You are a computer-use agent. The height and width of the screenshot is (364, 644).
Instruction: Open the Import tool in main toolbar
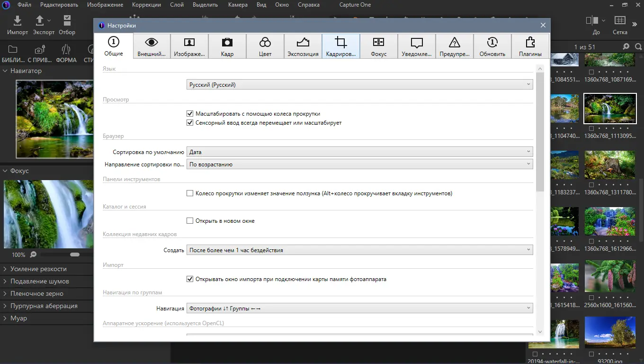pos(18,25)
